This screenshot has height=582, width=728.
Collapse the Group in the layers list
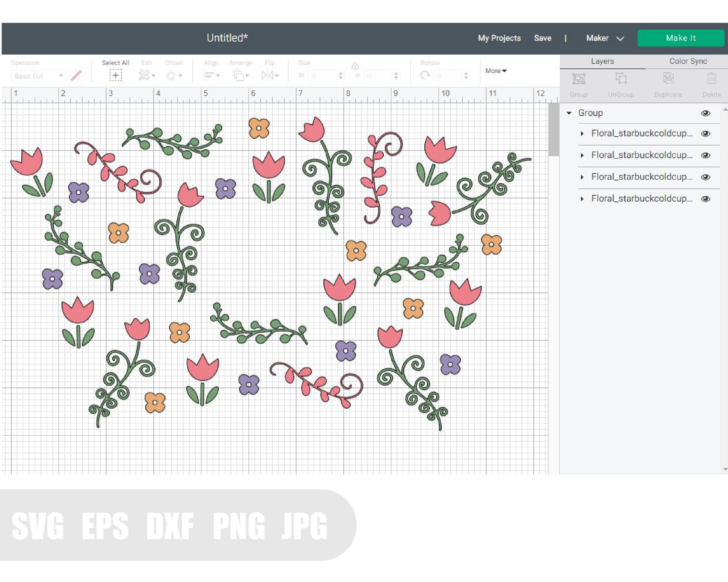569,113
